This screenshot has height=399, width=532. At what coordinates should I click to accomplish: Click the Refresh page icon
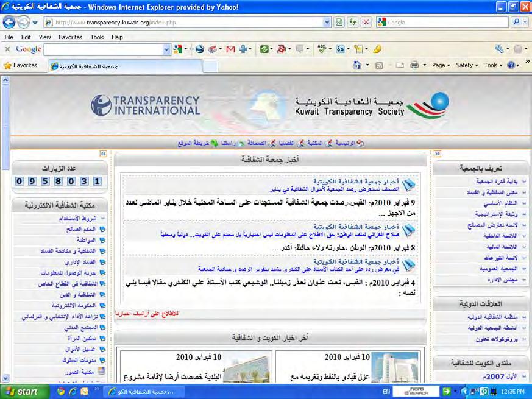point(353,23)
